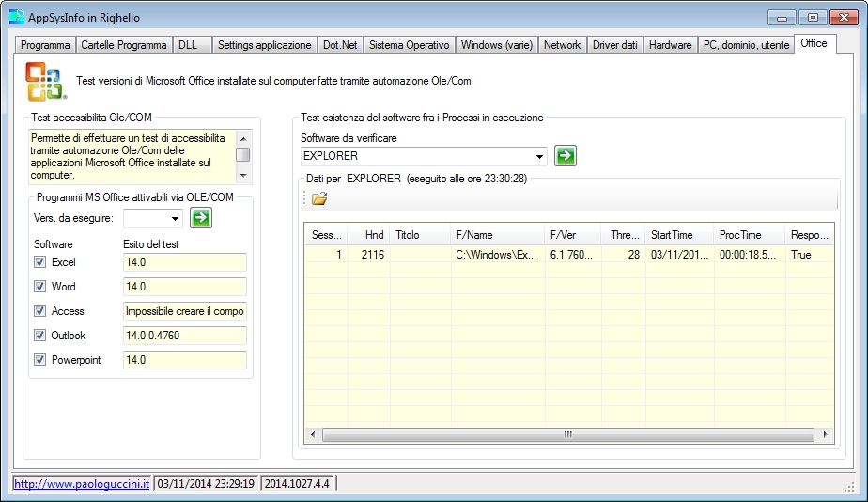
Task: Click the F/Name column header
Action: pos(498,235)
